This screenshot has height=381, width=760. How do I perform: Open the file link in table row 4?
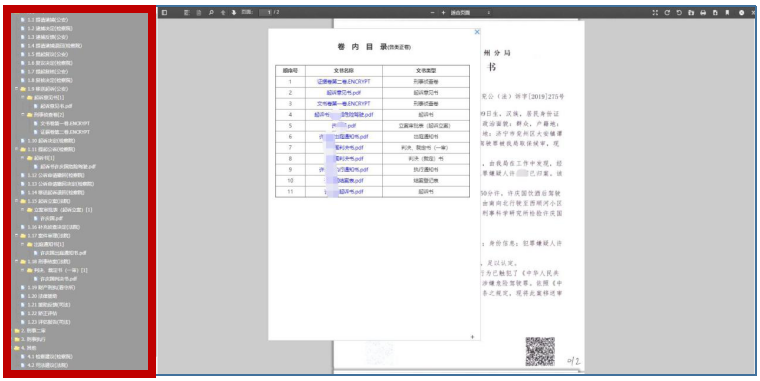point(344,115)
